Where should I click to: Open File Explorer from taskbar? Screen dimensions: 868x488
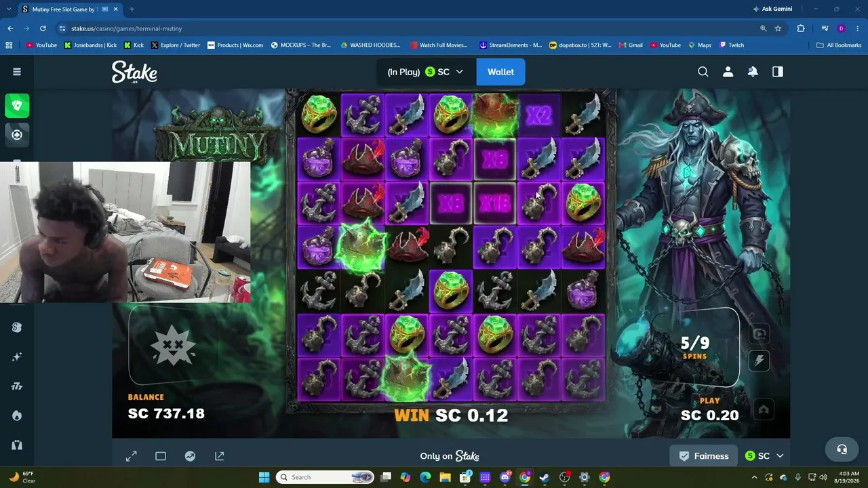pyautogui.click(x=445, y=477)
